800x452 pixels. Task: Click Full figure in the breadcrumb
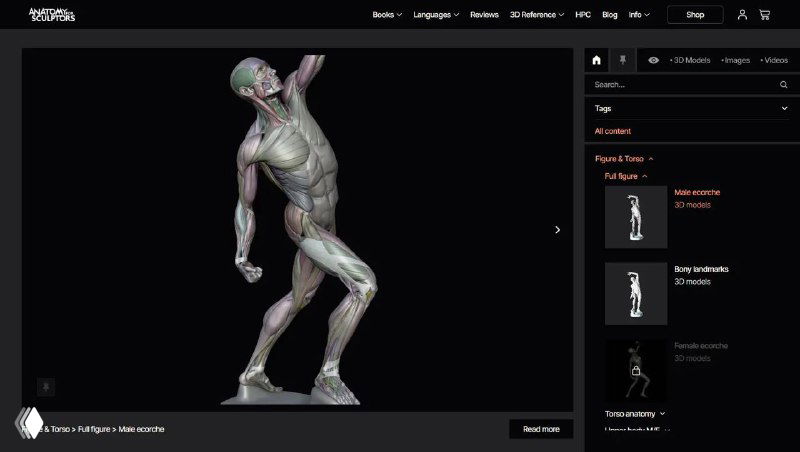click(x=94, y=429)
